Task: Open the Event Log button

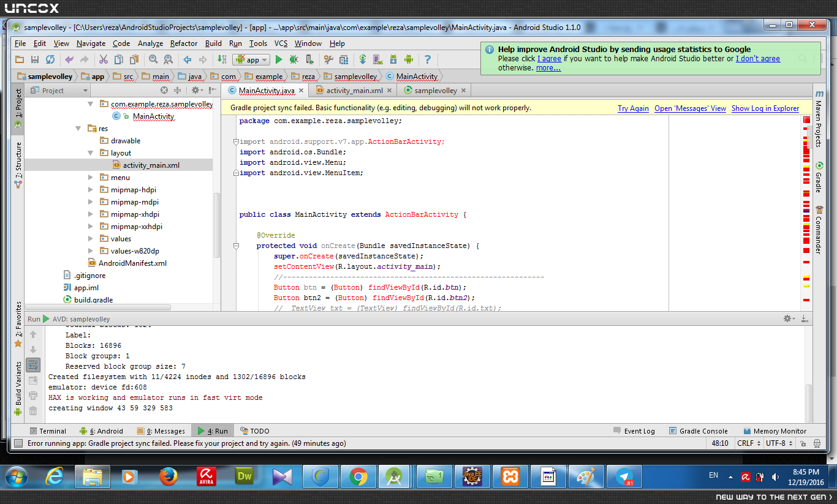Action: pyautogui.click(x=634, y=431)
